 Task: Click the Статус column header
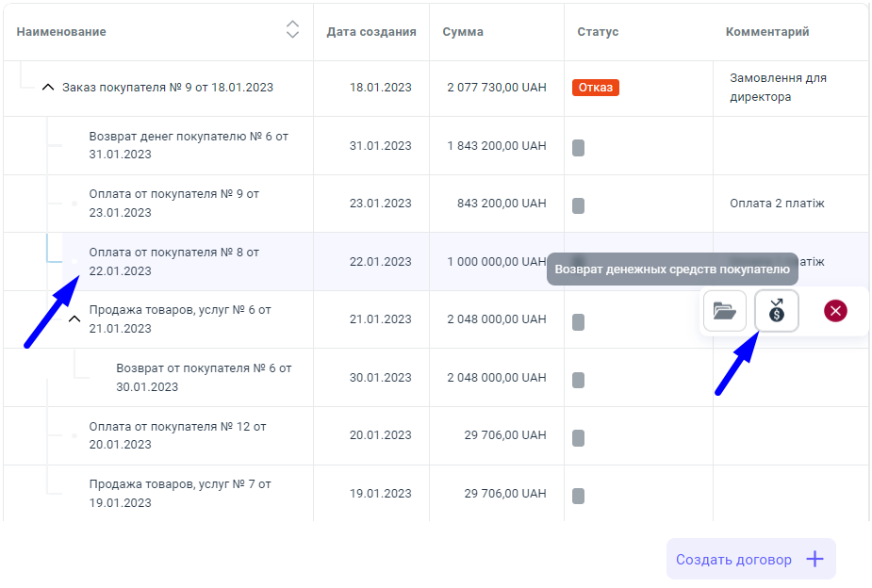coord(598,31)
